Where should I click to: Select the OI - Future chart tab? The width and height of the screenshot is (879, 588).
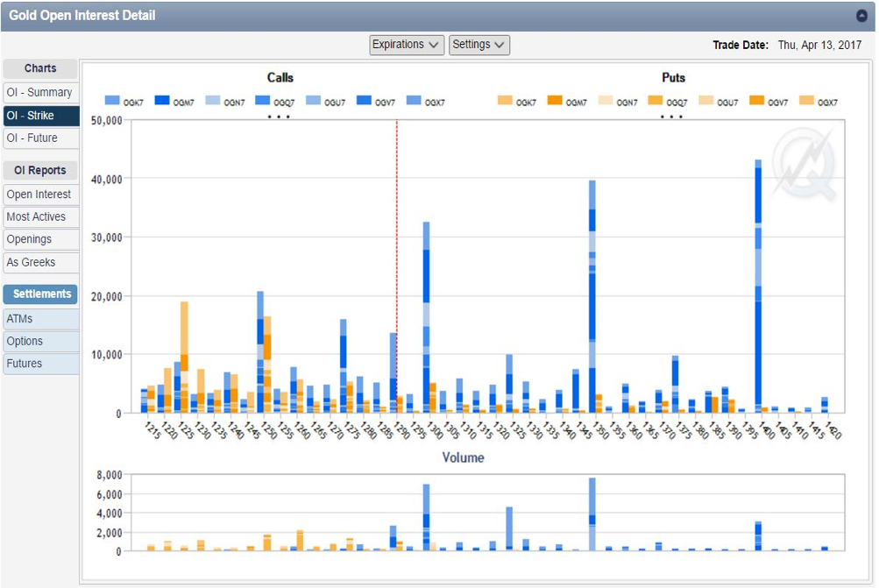(x=40, y=138)
